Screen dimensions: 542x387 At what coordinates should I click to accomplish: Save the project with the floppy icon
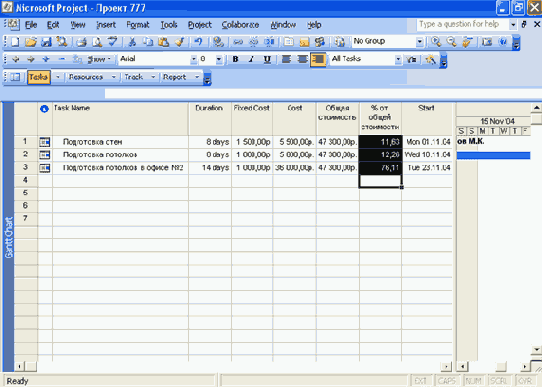point(46,42)
